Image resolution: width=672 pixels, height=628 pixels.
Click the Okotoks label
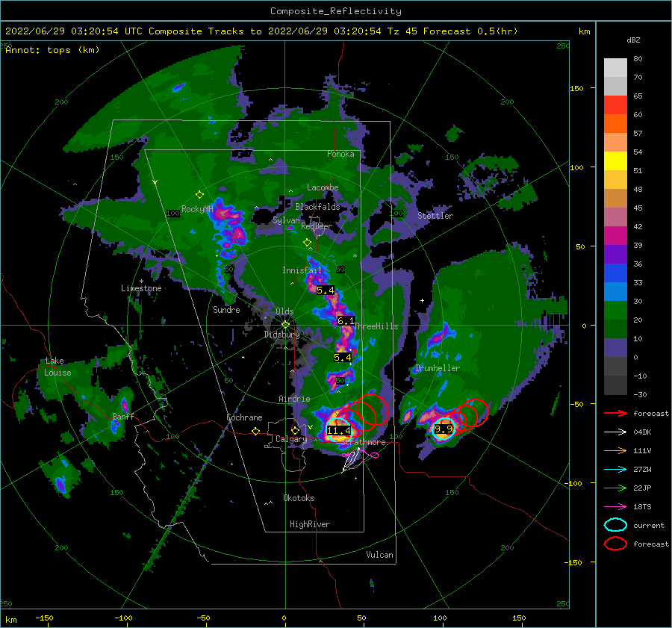pyautogui.click(x=299, y=498)
